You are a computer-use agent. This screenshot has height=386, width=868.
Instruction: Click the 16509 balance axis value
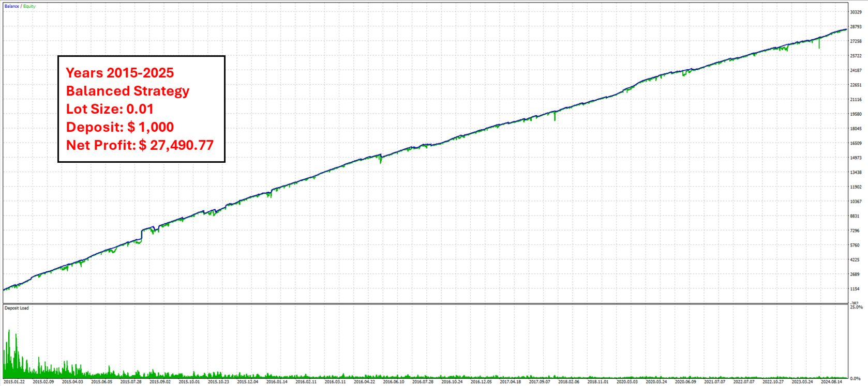click(x=856, y=143)
